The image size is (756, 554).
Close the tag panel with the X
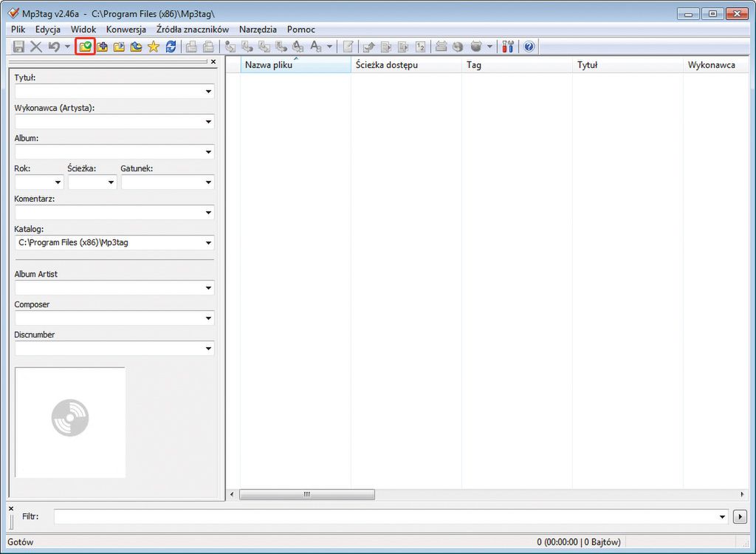tap(213, 62)
